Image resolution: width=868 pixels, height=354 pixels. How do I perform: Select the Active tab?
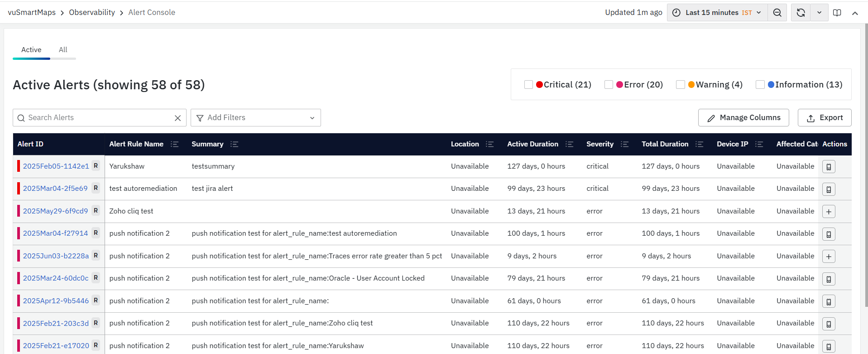point(31,50)
